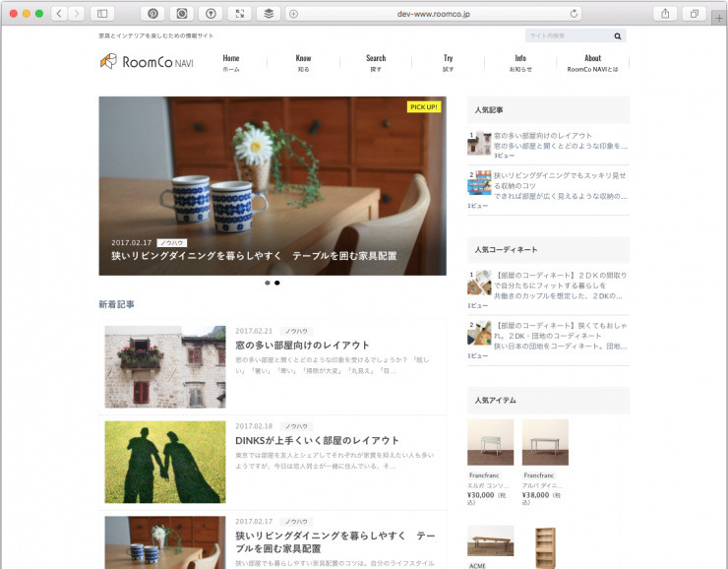Screen dimensions: 728x569
Task: Click the date 2017.02.21 text
Action: [254, 331]
